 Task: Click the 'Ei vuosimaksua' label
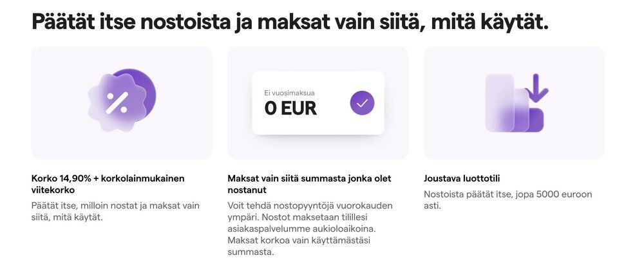coord(289,93)
